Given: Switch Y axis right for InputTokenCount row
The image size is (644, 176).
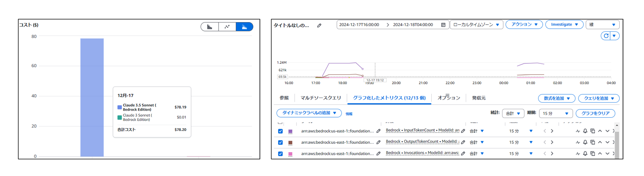Looking at the screenshot, I should pos(552,131).
